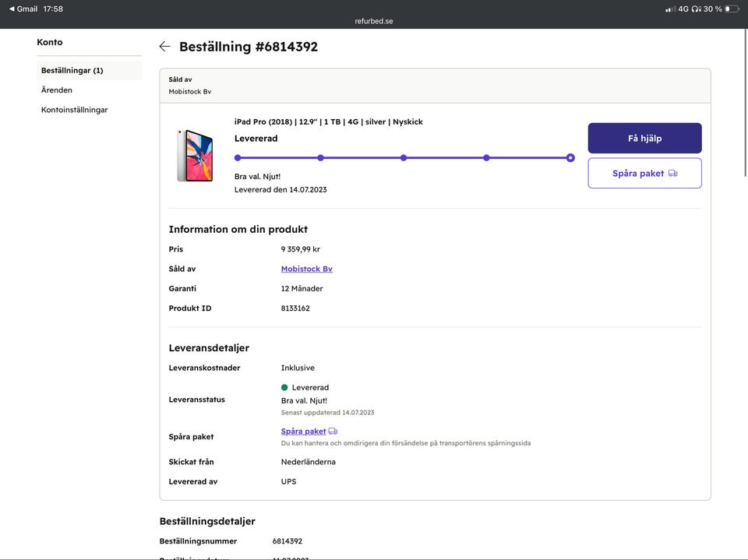Image resolution: width=748 pixels, height=560 pixels.
Task: Click truck icon next to Spåra paket link
Action: tap(333, 431)
